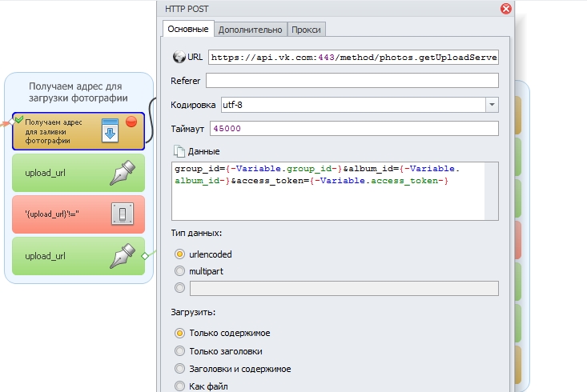
Task: Click the green checkmark on the orange action block
Action: tap(18, 120)
